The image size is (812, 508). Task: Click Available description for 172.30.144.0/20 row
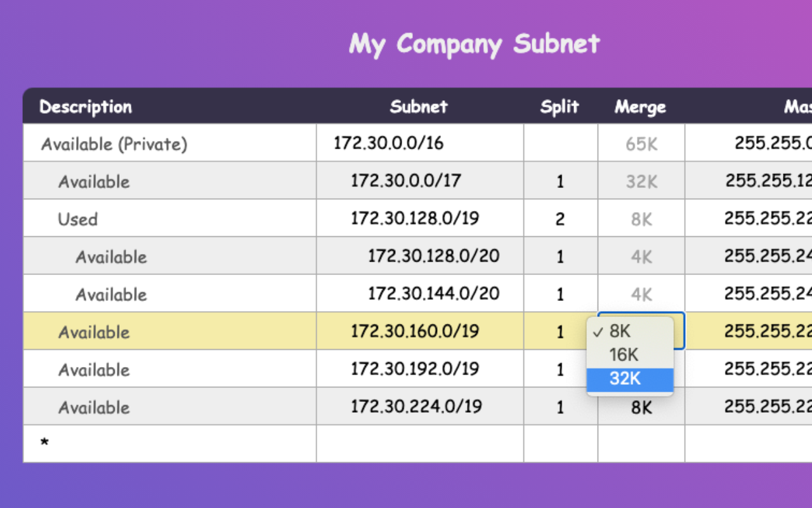[169, 293]
